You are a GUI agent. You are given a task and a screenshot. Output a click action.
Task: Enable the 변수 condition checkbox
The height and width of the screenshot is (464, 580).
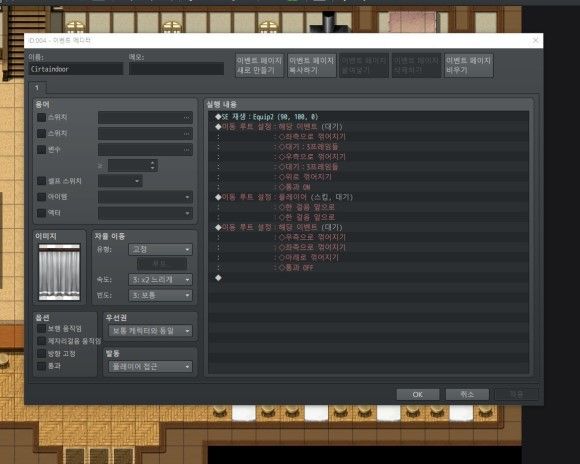click(x=41, y=149)
